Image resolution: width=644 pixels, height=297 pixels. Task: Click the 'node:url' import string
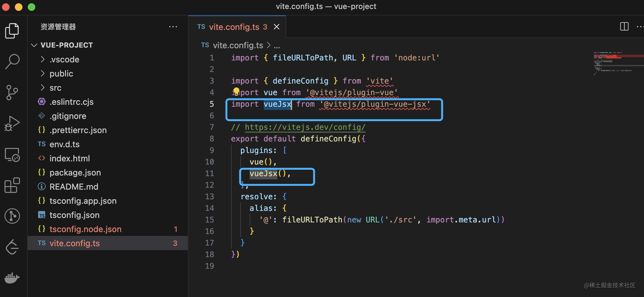[417, 58]
